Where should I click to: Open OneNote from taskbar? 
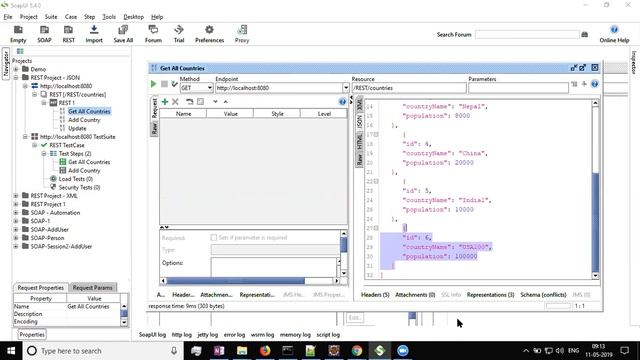click(219, 351)
